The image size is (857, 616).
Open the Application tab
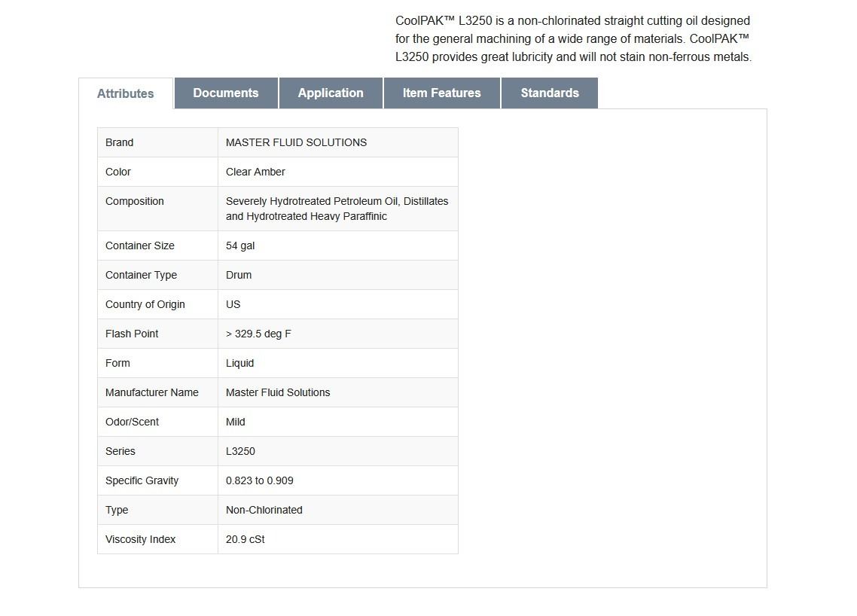(x=331, y=93)
